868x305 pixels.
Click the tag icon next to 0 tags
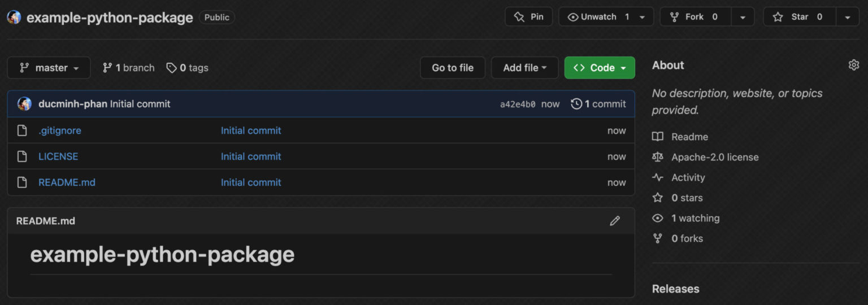[x=171, y=68]
